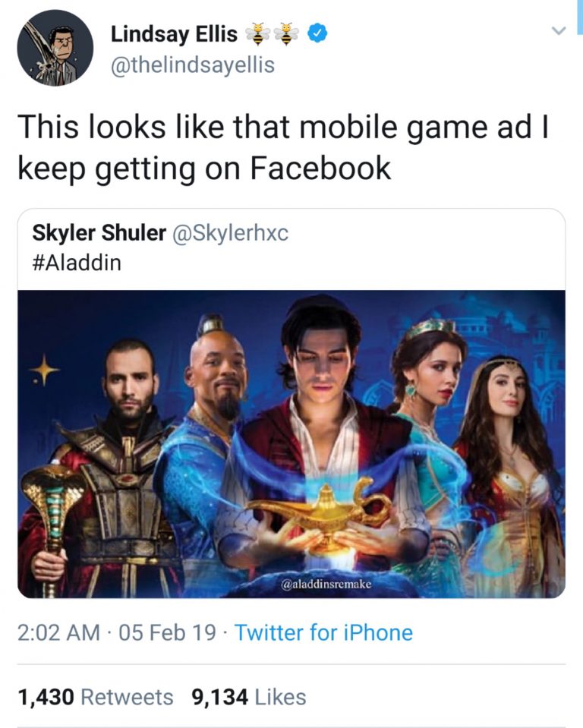Open the @thelindsayellis handle

click(193, 65)
